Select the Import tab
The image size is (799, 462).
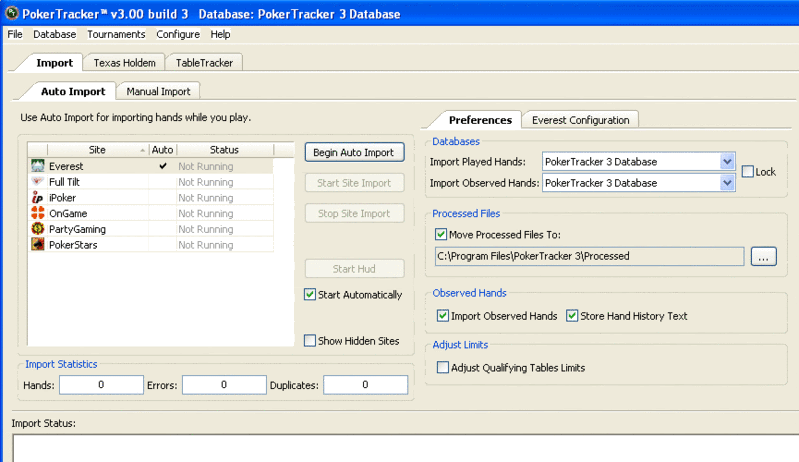click(55, 63)
